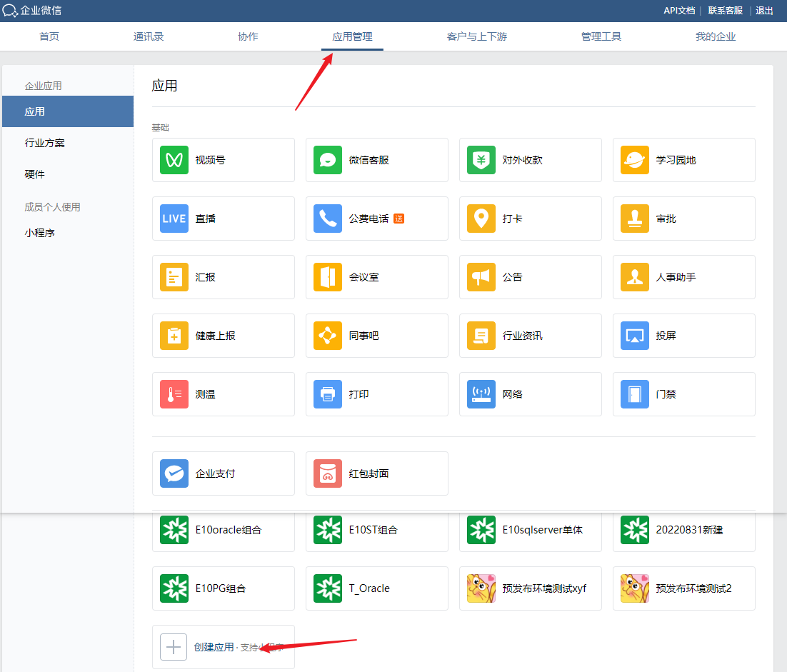The width and height of the screenshot is (787, 672).
Task: Open the 预发布环境测试2 cat thumbnail
Action: [x=635, y=588]
